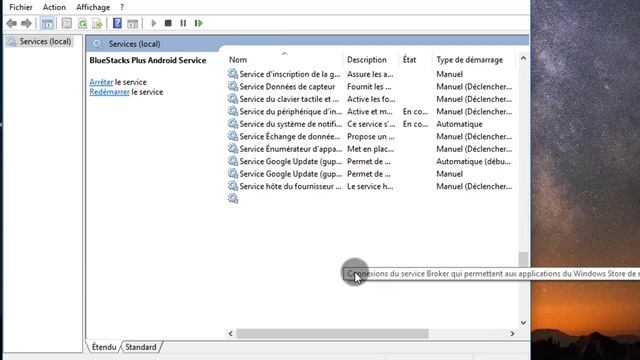Click the gear icon of the unlabeled last row
Image resolution: width=640 pixels, height=360 pixels.
point(233,198)
